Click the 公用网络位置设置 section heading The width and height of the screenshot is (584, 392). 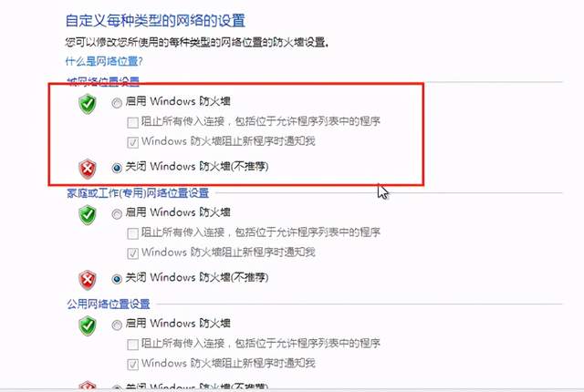109,304
